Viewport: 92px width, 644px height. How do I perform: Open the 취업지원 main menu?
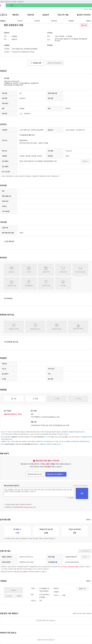[x=30, y=15]
